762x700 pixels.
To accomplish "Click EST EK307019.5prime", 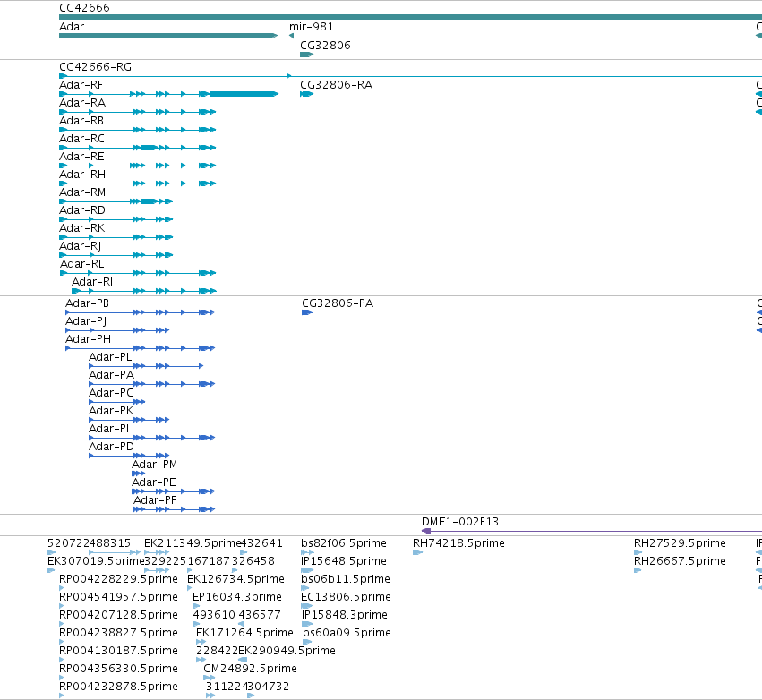I will (96, 561).
